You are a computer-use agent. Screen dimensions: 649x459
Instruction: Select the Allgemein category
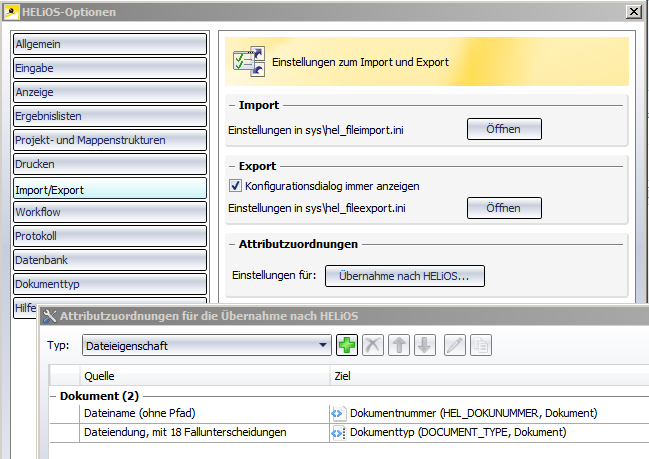(x=110, y=44)
